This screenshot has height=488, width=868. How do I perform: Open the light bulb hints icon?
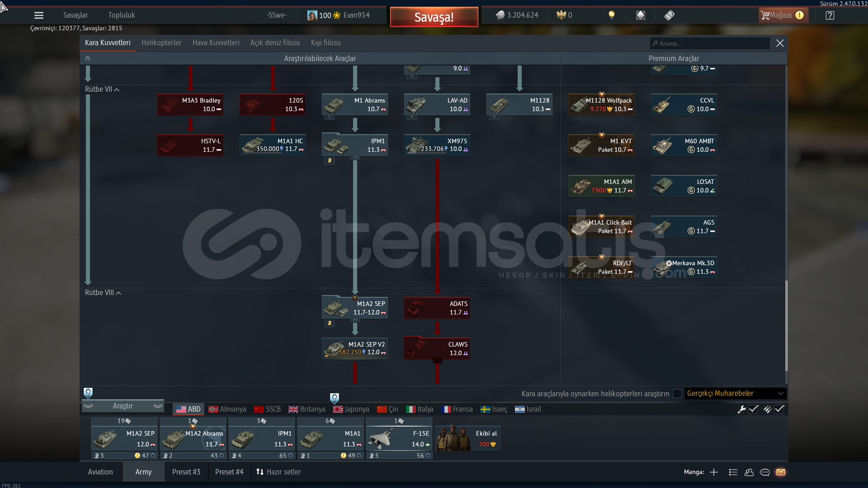tap(612, 15)
